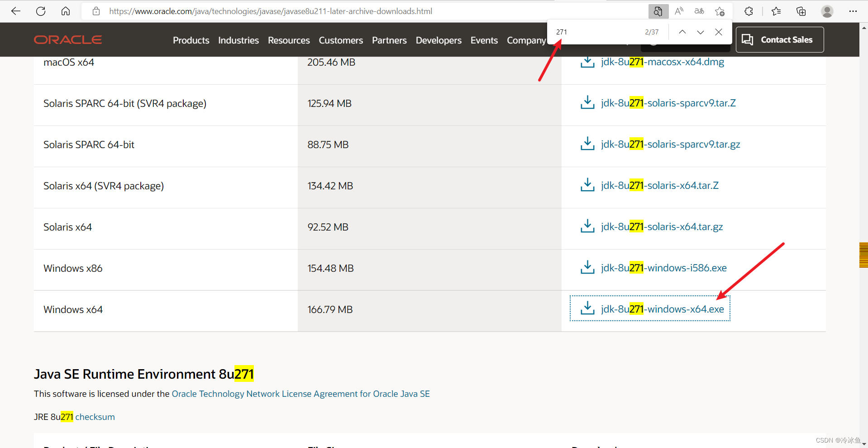Select the macOS x64 row label
Screen dimensions: 868x448
69,62
